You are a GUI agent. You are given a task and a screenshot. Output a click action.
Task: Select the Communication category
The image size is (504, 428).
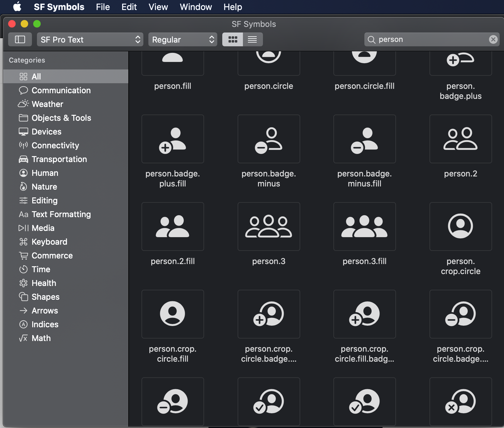click(x=66, y=90)
